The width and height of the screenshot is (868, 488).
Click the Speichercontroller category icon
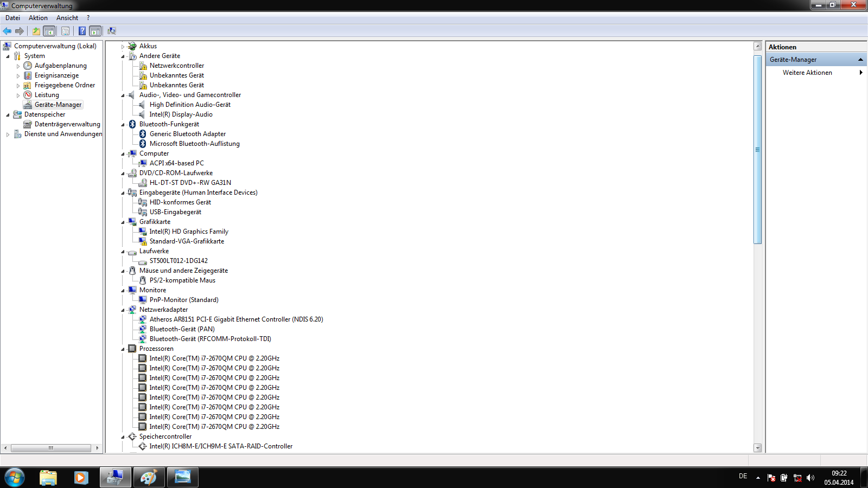(132, 436)
